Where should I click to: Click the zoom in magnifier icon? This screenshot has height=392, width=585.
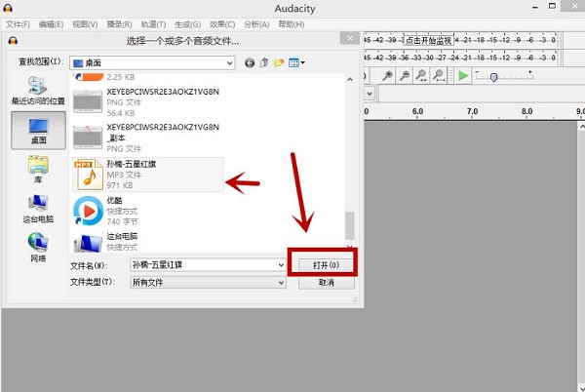click(387, 76)
